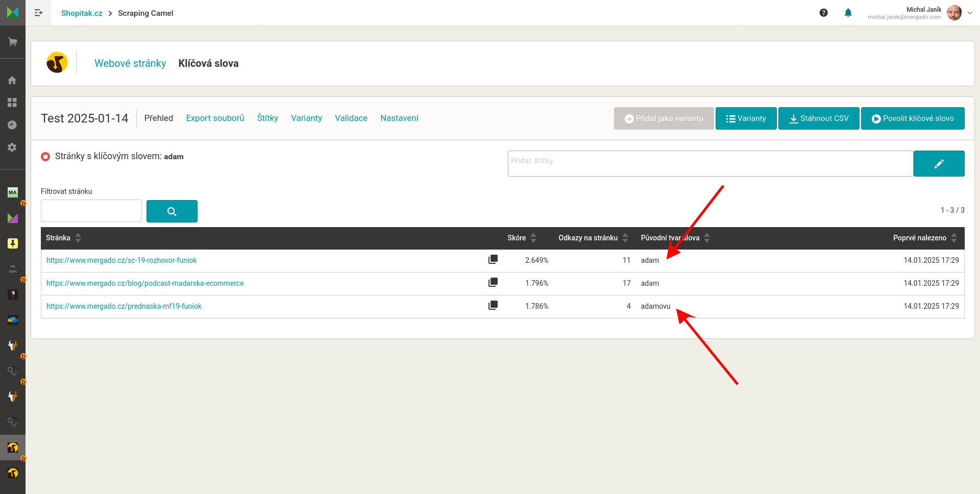Open the help question mark icon

[x=823, y=13]
